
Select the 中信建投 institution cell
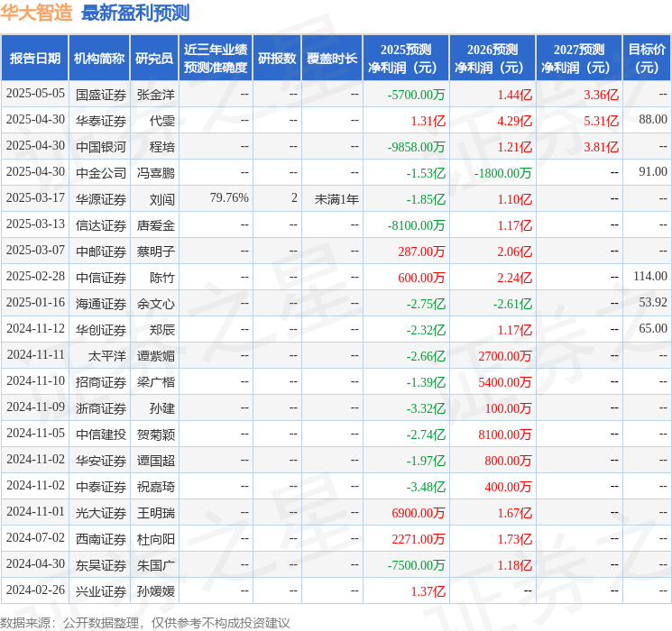coord(101,434)
